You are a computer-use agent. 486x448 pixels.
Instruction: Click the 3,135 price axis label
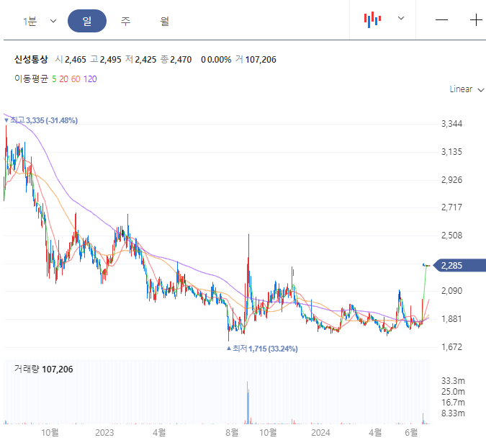tap(451, 152)
